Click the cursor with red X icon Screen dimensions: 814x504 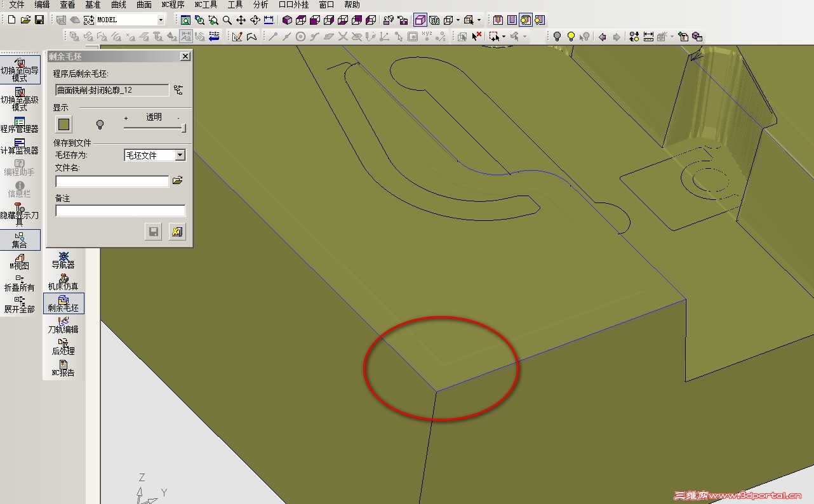pos(476,37)
